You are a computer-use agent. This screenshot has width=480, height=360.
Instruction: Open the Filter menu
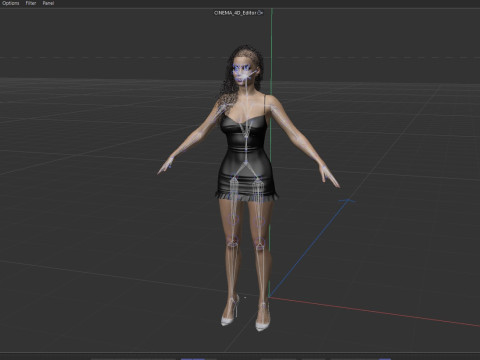point(31,3)
